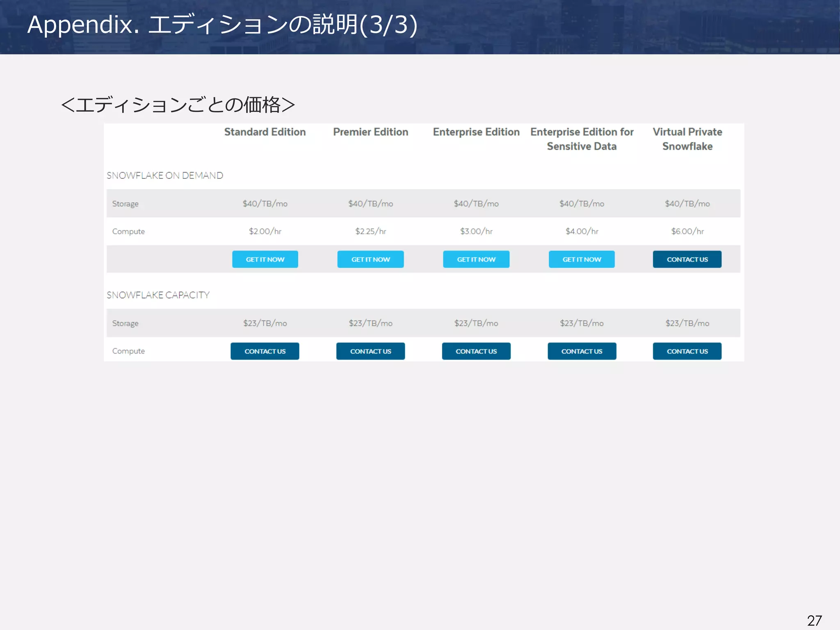The height and width of the screenshot is (630, 840).
Task: Click Capacity CONTACT US for Enterprise Sensitive Data
Action: [582, 351]
